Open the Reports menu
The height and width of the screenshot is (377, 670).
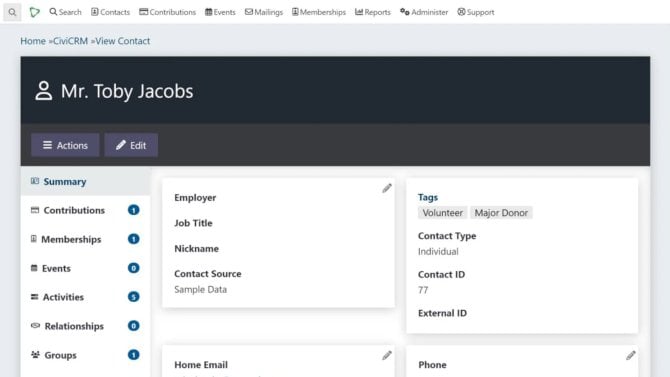(373, 12)
